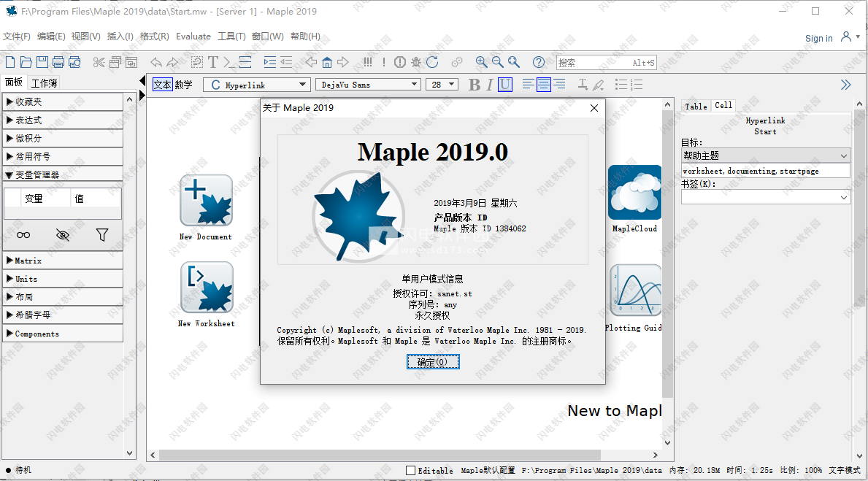Image resolution: width=868 pixels, height=481 pixels.
Task: Indent the selected section
Action: pyautogui.click(x=270, y=62)
